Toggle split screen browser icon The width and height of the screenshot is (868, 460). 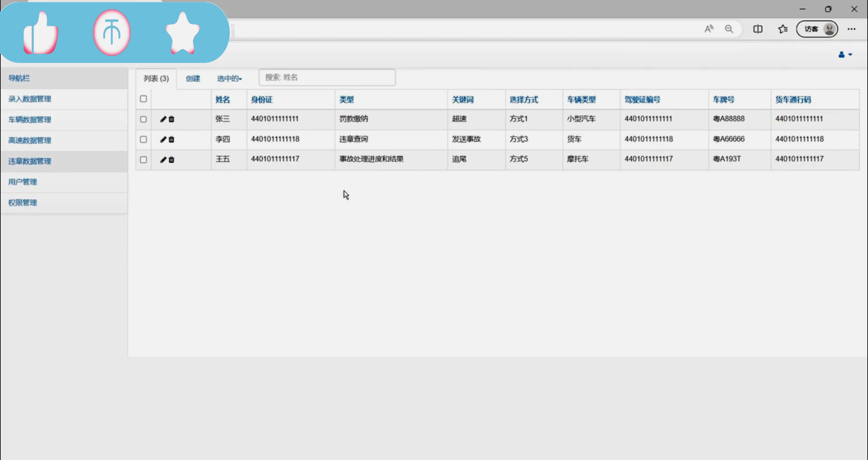pyautogui.click(x=758, y=29)
